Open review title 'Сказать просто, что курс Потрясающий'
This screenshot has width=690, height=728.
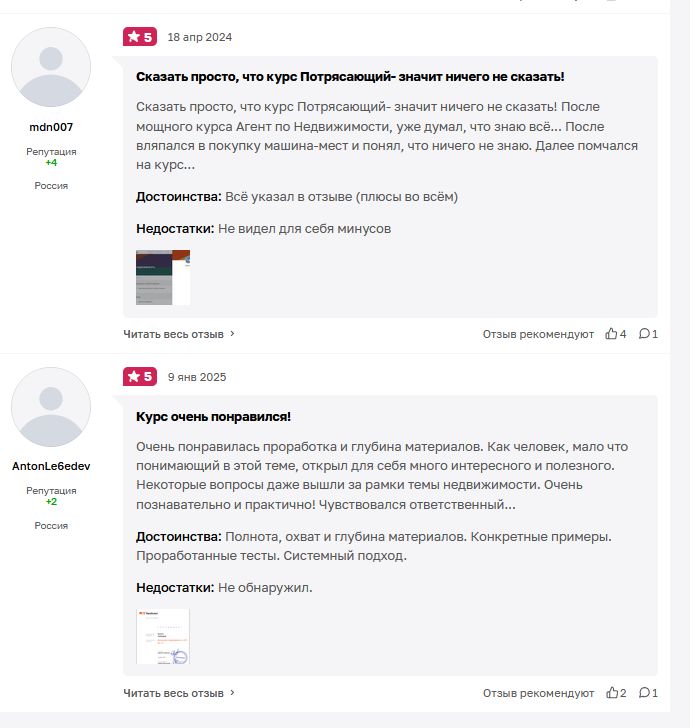[350, 76]
